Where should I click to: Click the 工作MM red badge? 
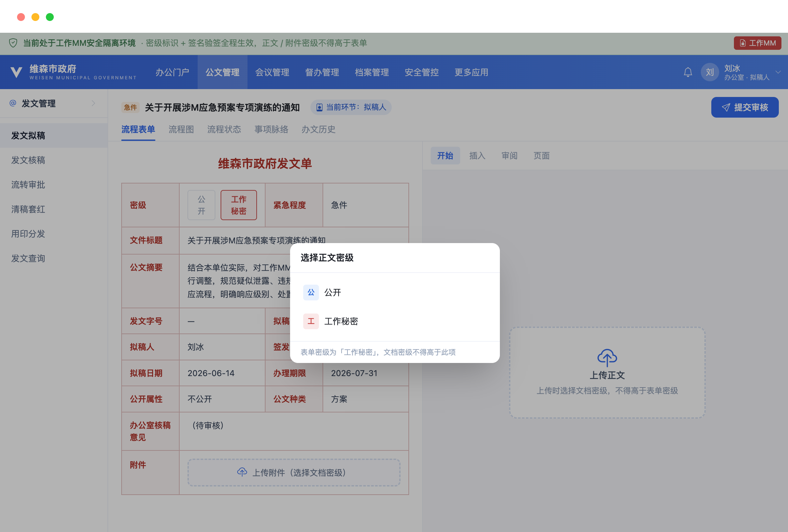point(758,43)
